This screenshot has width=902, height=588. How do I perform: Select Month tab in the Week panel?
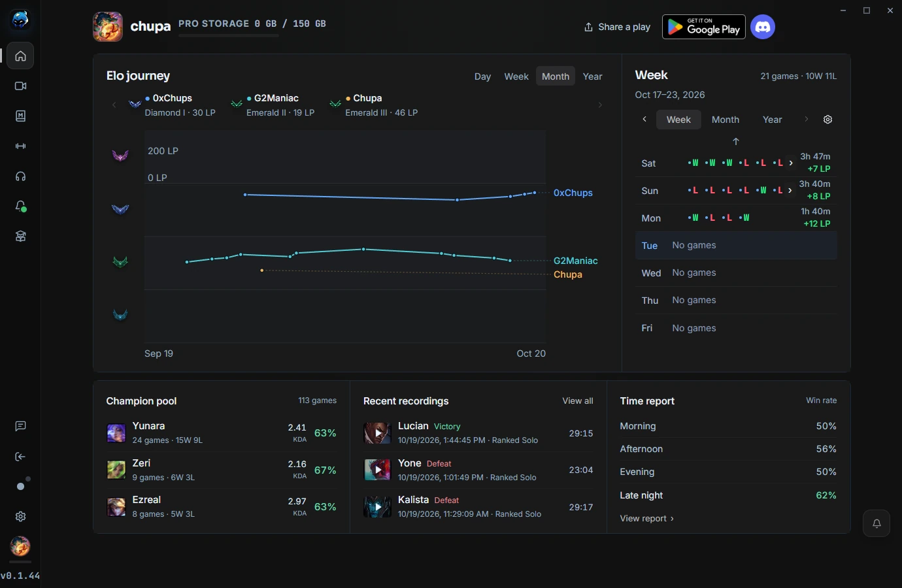(x=726, y=120)
